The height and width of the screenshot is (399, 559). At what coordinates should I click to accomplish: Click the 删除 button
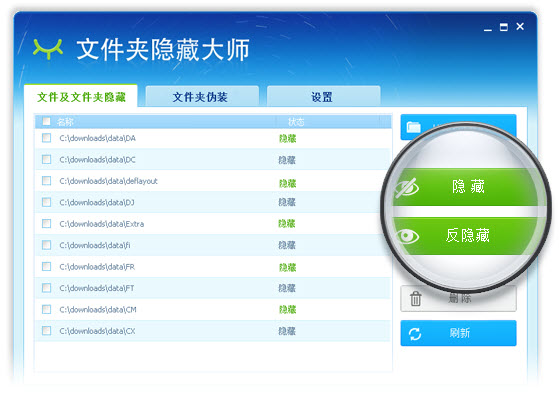coord(458,299)
